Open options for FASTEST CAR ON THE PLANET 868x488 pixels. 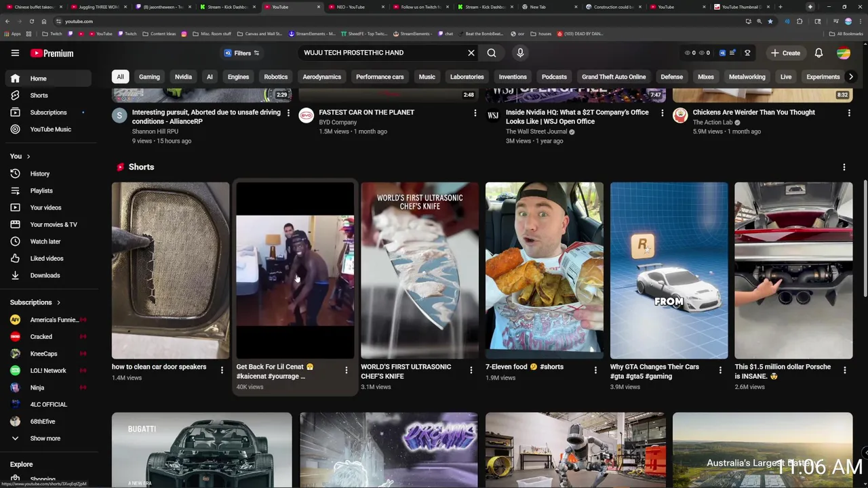475,113
